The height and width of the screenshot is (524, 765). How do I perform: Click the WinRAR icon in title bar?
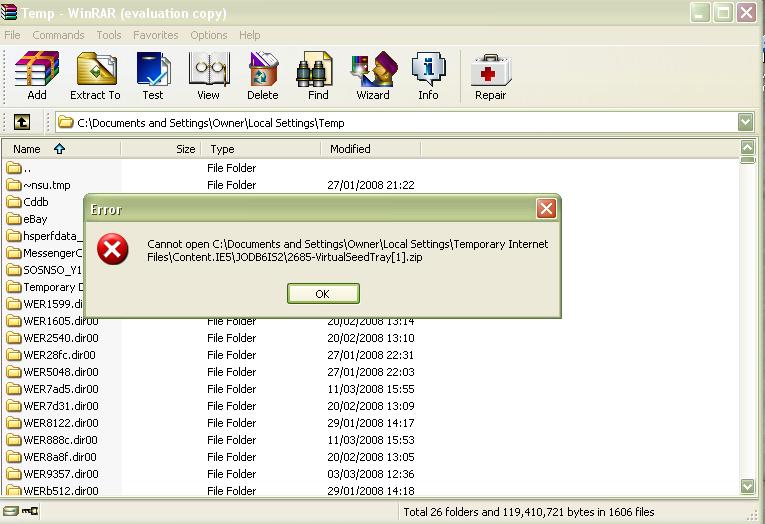click(x=9, y=12)
